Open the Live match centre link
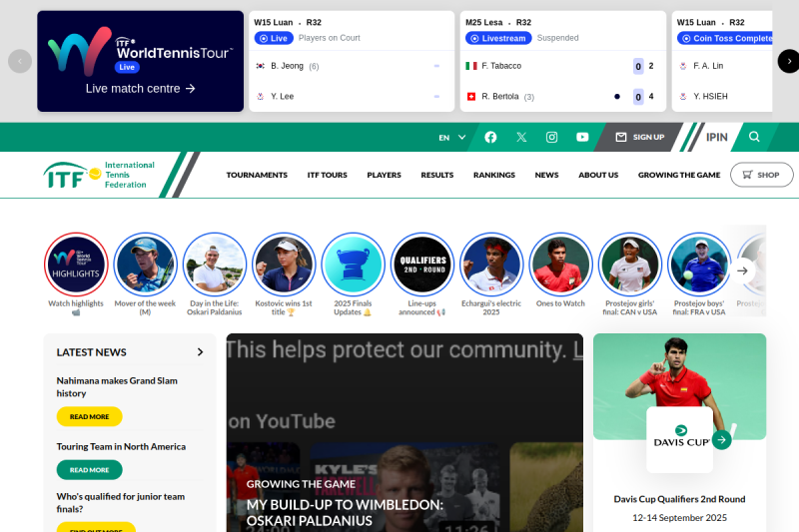This screenshot has width=799, height=532. pos(140,89)
